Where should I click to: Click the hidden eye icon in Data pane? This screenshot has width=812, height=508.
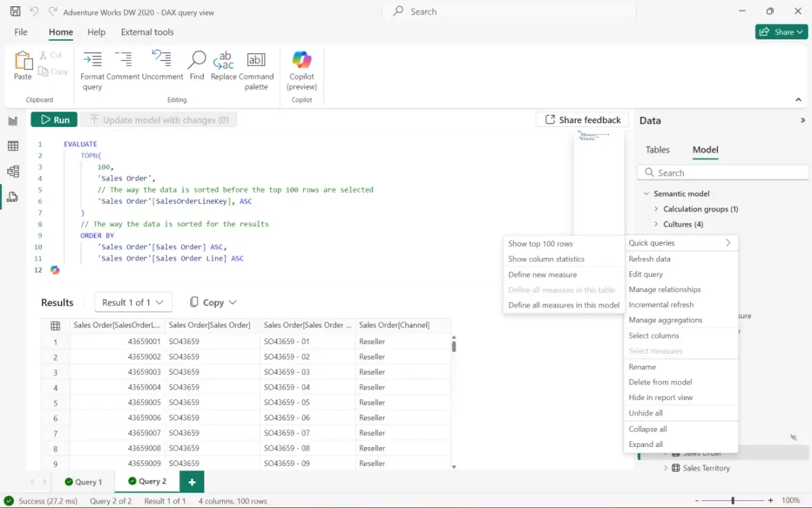(793, 437)
